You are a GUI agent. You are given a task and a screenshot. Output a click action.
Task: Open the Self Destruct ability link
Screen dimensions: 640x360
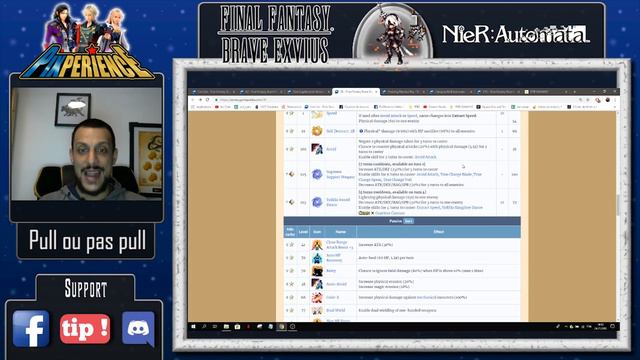coord(340,131)
